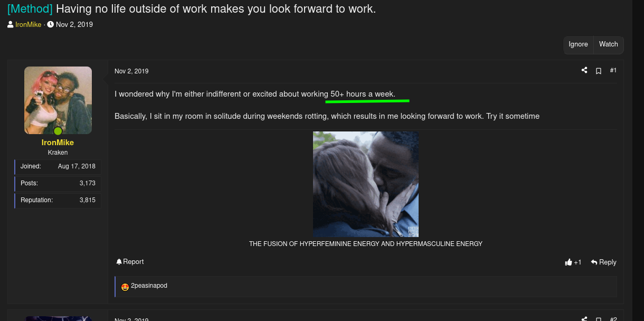Open IronMike's posts count 3,173

(x=87, y=183)
